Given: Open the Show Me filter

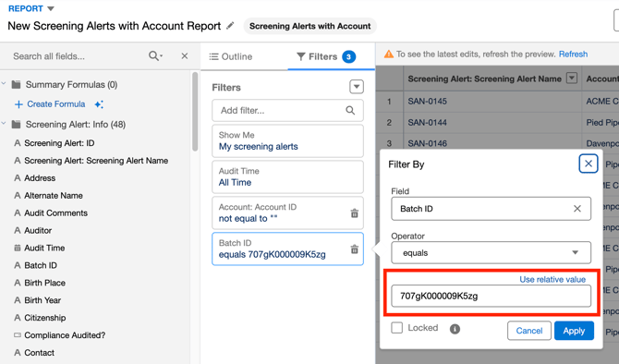Looking at the screenshot, I should [287, 141].
